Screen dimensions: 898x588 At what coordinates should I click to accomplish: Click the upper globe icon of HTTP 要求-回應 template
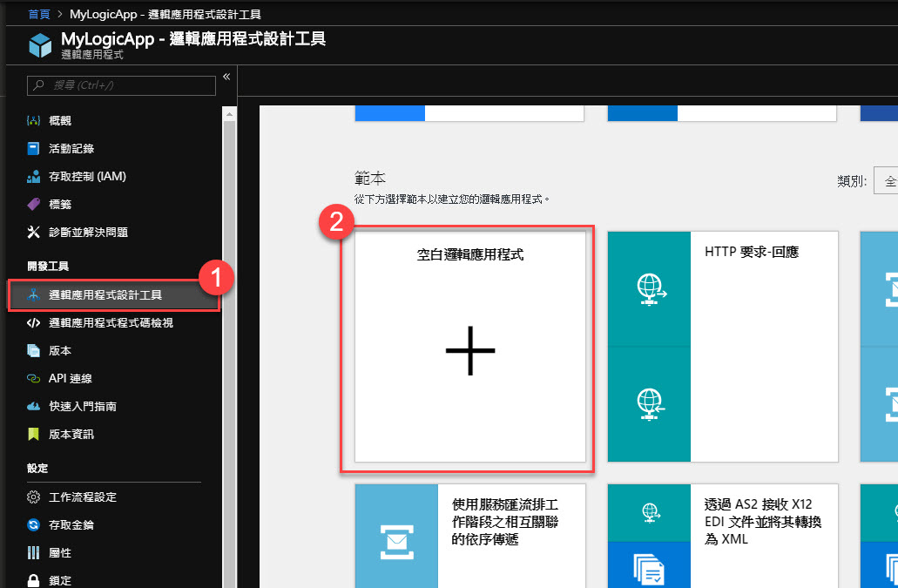652,290
